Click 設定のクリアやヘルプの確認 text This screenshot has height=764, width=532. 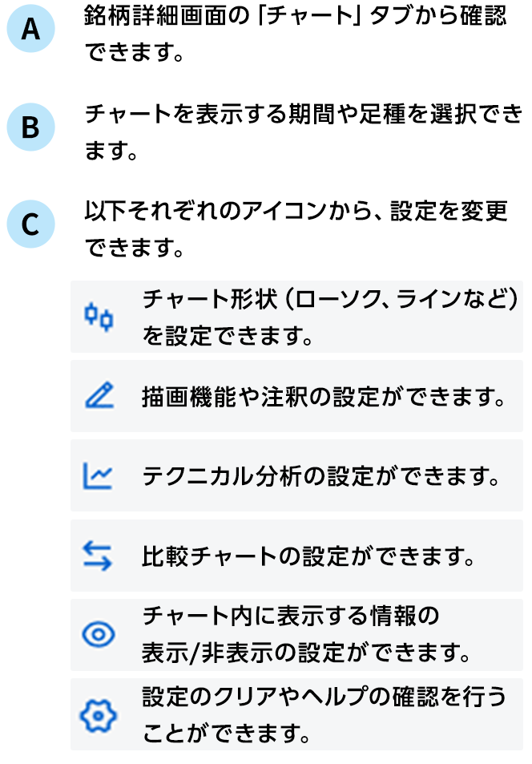(324, 695)
